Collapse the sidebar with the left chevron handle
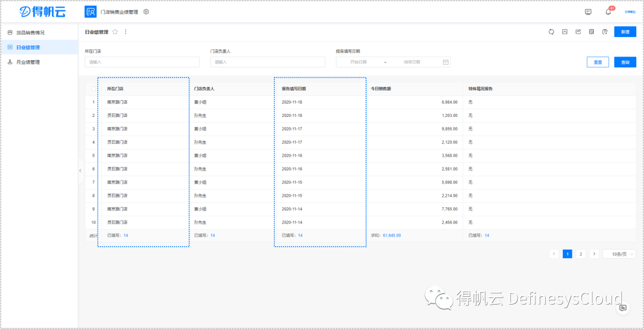Viewport: 644px width, 329px height. [80, 170]
